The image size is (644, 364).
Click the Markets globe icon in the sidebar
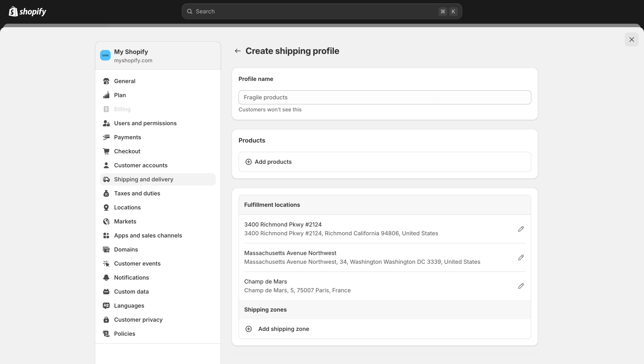click(106, 221)
